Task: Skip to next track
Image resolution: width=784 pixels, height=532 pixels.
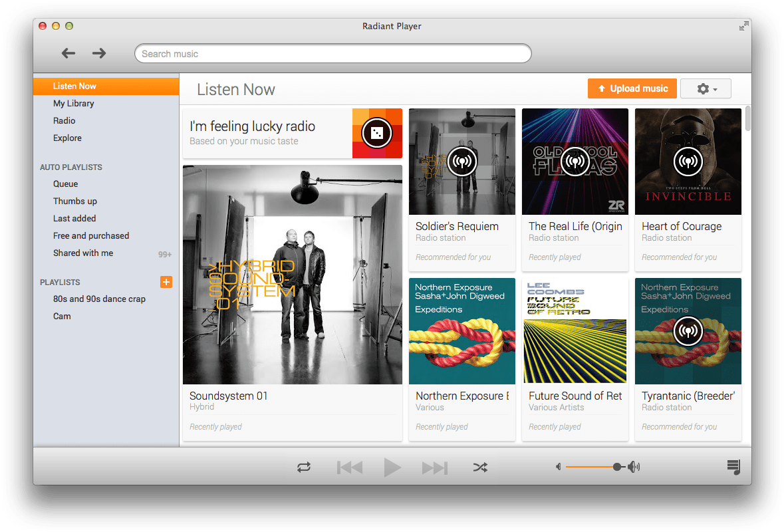Action: 434,467
